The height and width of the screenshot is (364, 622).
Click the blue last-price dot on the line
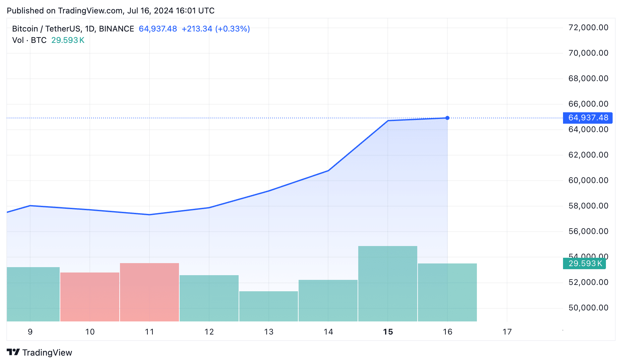[447, 118]
